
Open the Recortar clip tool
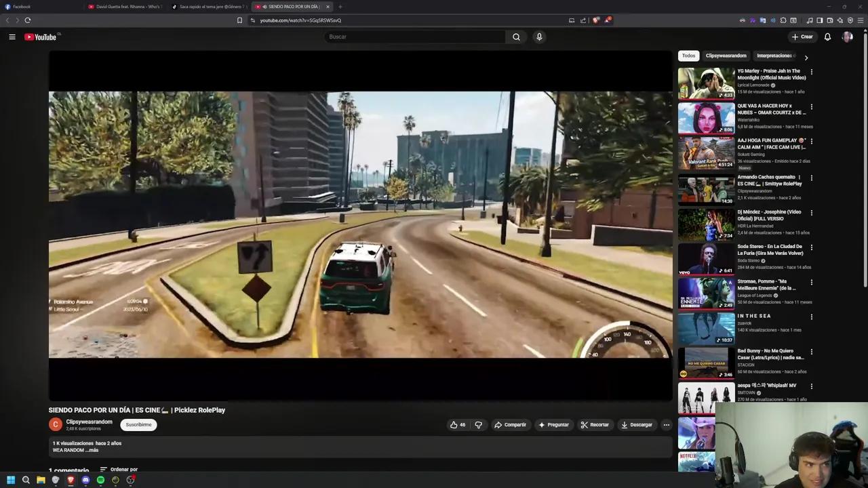click(595, 424)
